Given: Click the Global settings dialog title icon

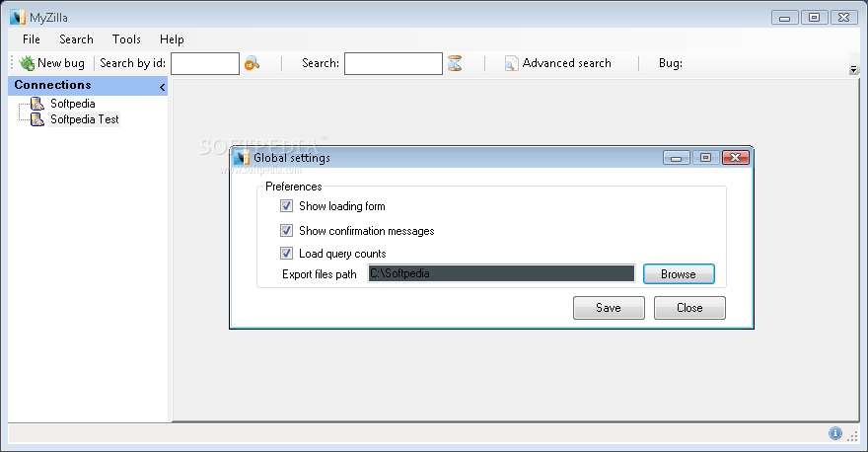Looking at the screenshot, I should [x=242, y=157].
